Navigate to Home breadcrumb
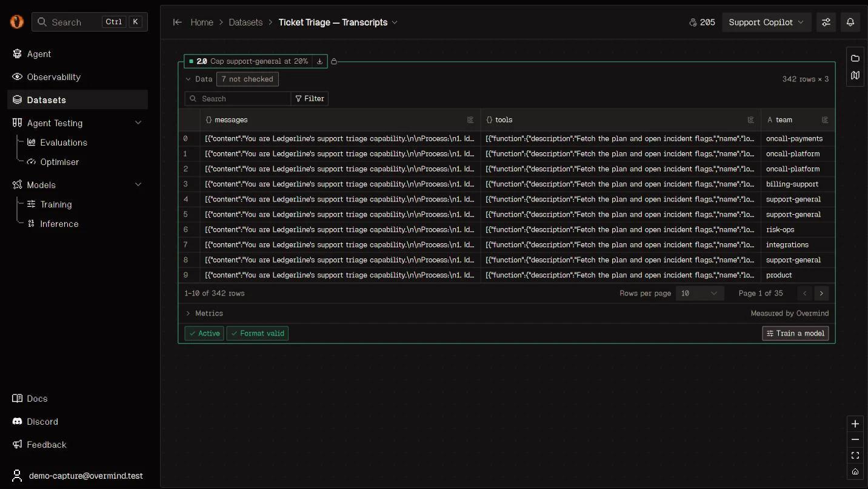The image size is (868, 489). (x=202, y=22)
